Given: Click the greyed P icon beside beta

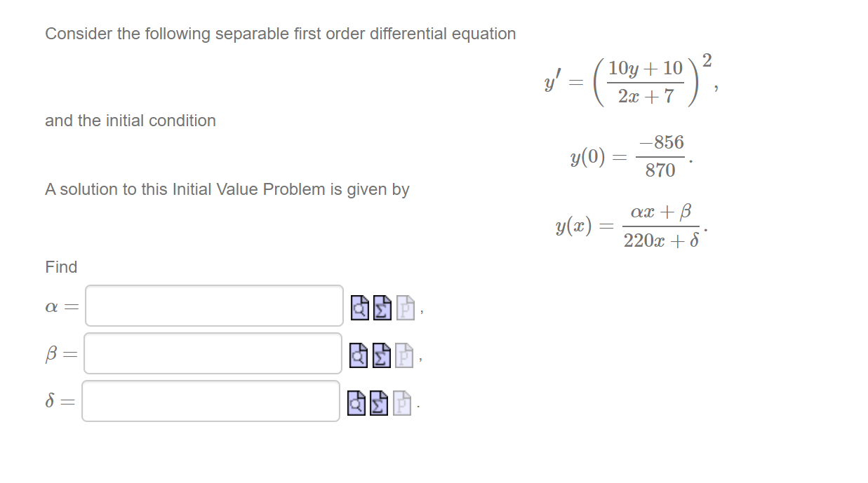Looking at the screenshot, I should (403, 355).
